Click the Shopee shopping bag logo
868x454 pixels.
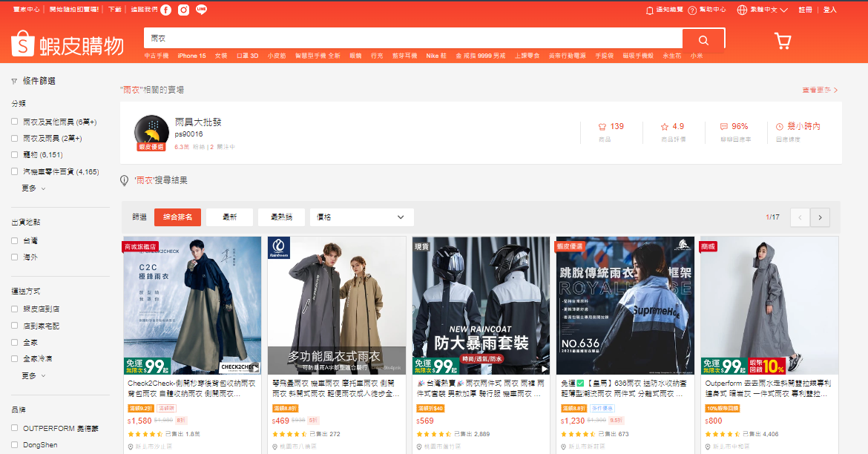tap(23, 44)
